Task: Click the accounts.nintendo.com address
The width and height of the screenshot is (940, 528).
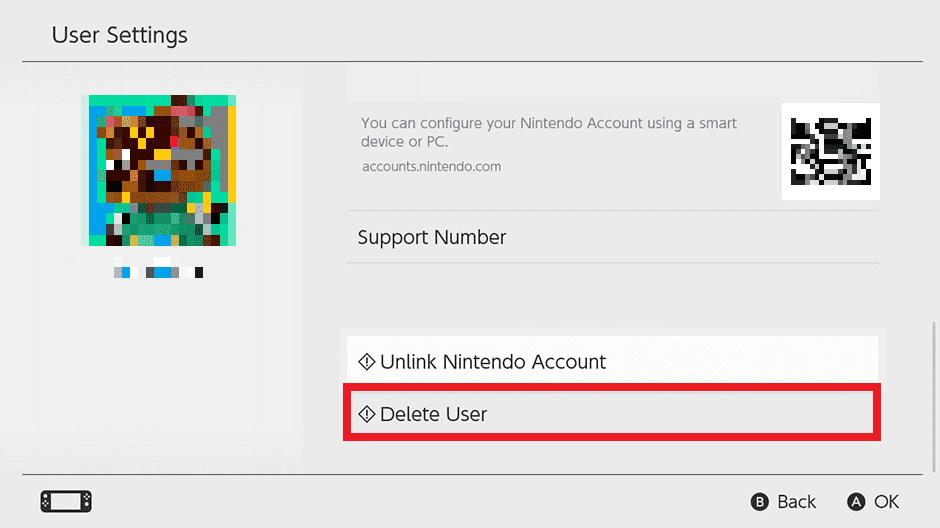Action: [x=431, y=167]
